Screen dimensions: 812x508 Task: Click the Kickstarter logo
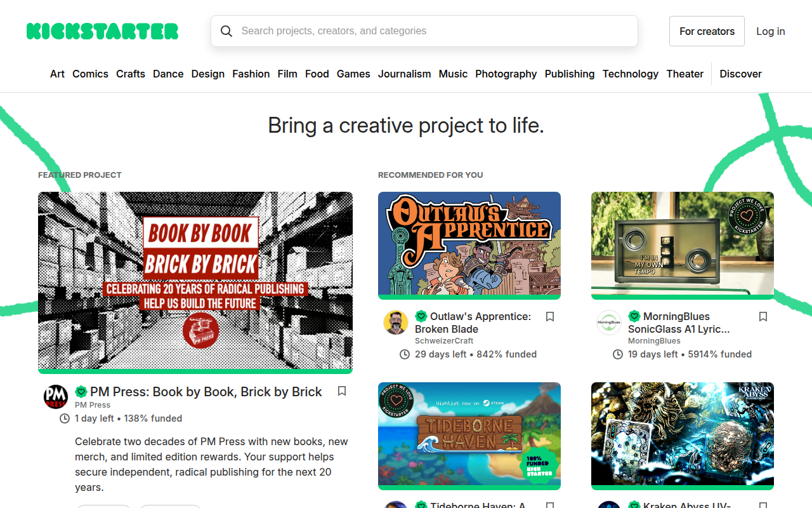point(102,31)
